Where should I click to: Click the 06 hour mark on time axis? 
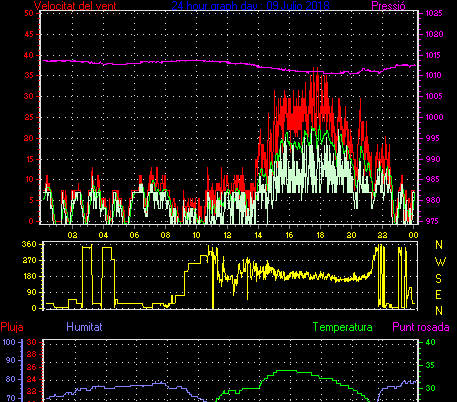point(134,235)
